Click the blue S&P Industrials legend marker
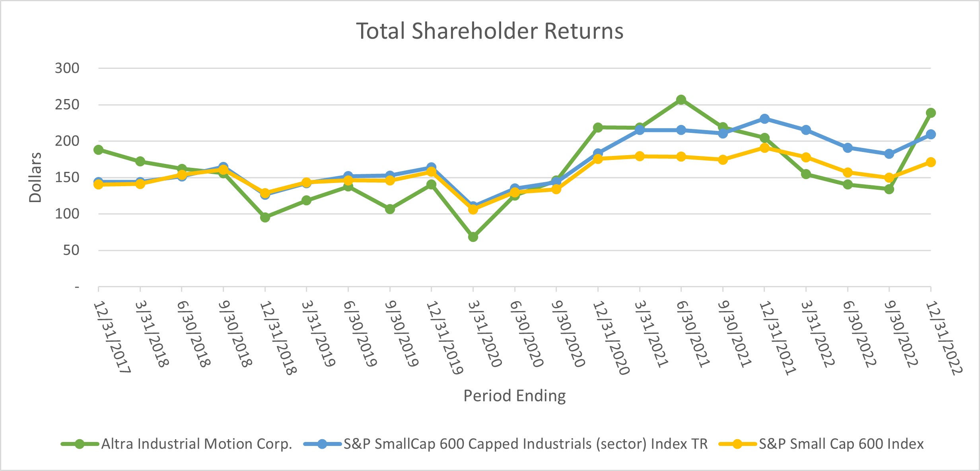980x471 pixels. pyautogui.click(x=322, y=444)
